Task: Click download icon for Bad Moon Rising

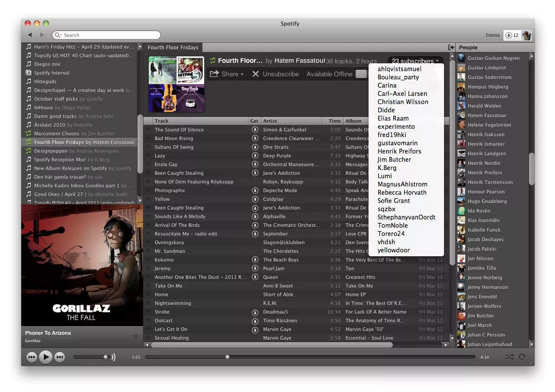Action: coord(255,138)
